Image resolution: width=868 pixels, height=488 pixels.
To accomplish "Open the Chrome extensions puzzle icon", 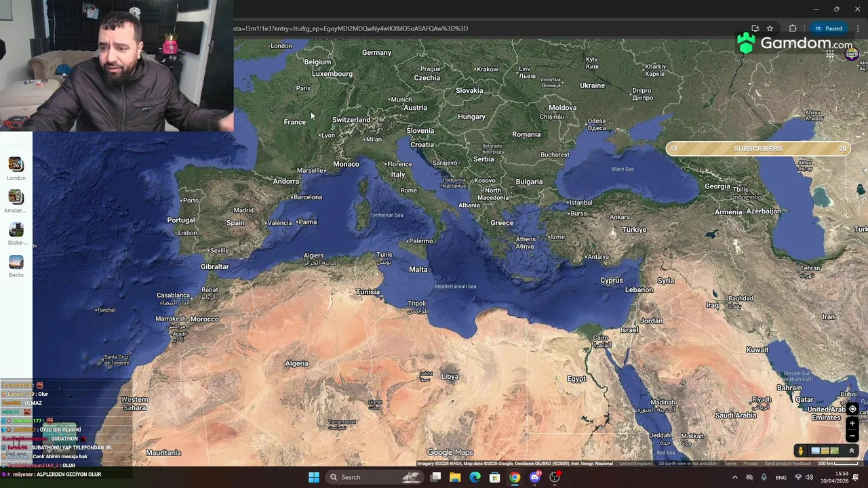I will 793,28.
